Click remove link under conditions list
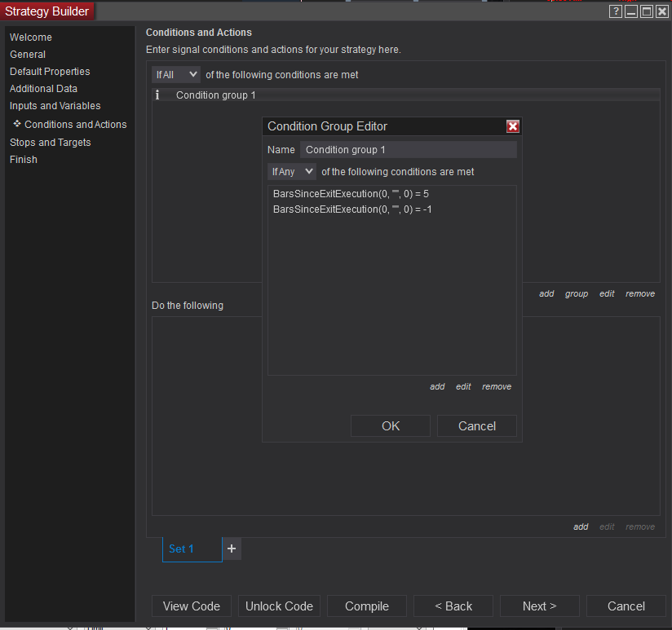Screen dimensions: 672x630 [640, 293]
